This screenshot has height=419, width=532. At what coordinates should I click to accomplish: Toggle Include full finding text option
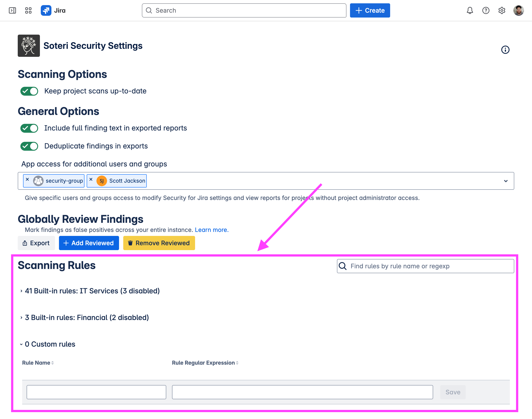pos(29,128)
